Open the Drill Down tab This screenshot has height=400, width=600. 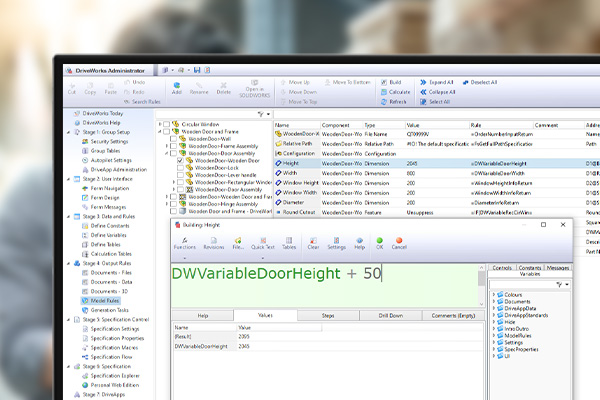click(x=390, y=314)
